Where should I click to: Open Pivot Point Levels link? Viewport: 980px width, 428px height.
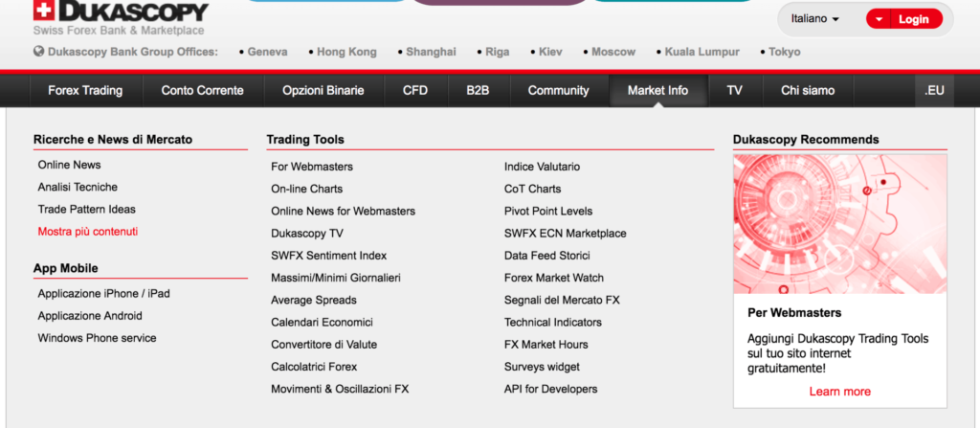pyautogui.click(x=548, y=211)
